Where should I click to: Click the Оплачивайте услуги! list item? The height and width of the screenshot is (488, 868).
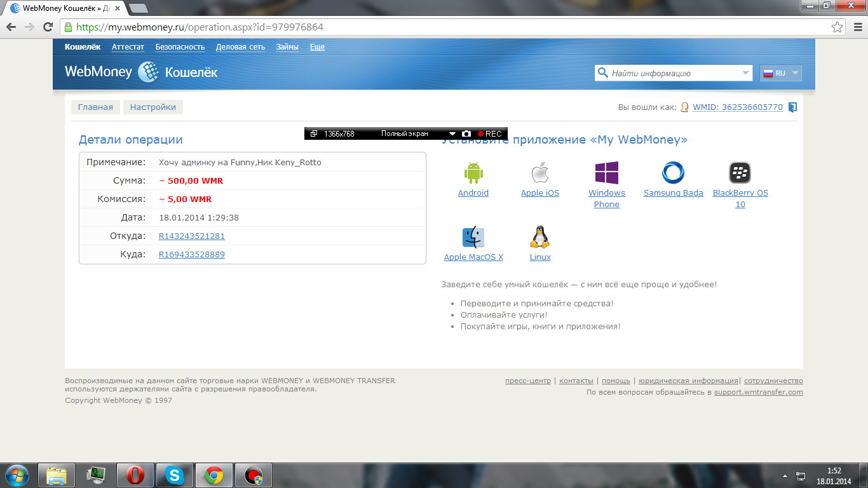click(504, 315)
